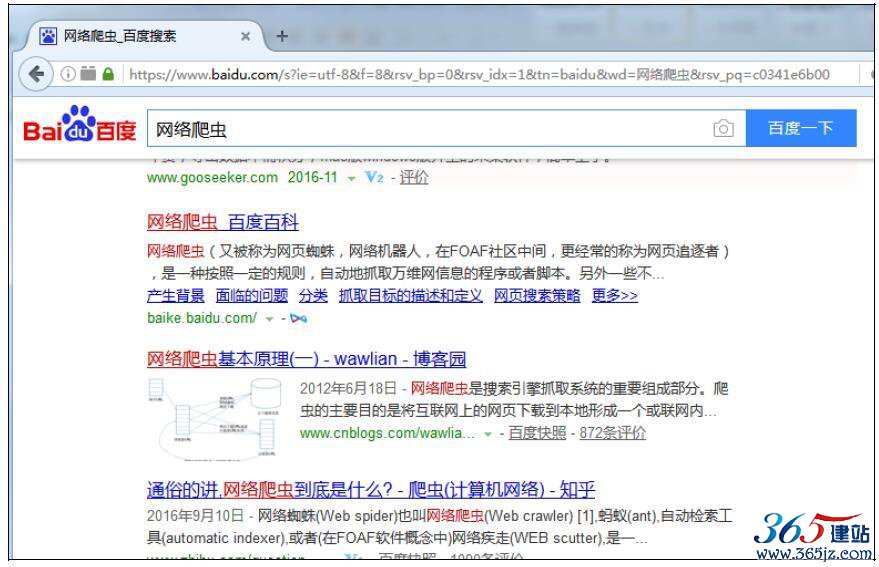Open 评价 link for gooseeker result
This screenshot has width=879, height=567.
coord(414,177)
